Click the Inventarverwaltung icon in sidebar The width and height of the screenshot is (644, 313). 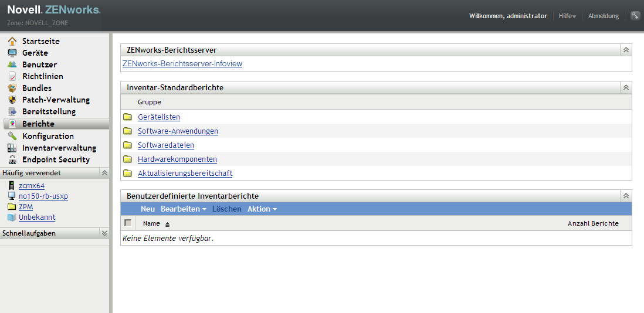(x=12, y=148)
